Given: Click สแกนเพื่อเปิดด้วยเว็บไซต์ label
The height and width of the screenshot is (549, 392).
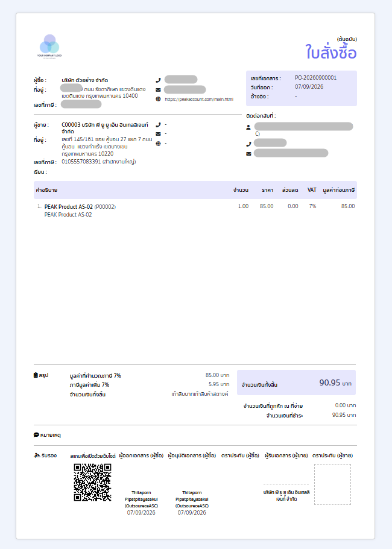Looking at the screenshot, I should (93, 456).
